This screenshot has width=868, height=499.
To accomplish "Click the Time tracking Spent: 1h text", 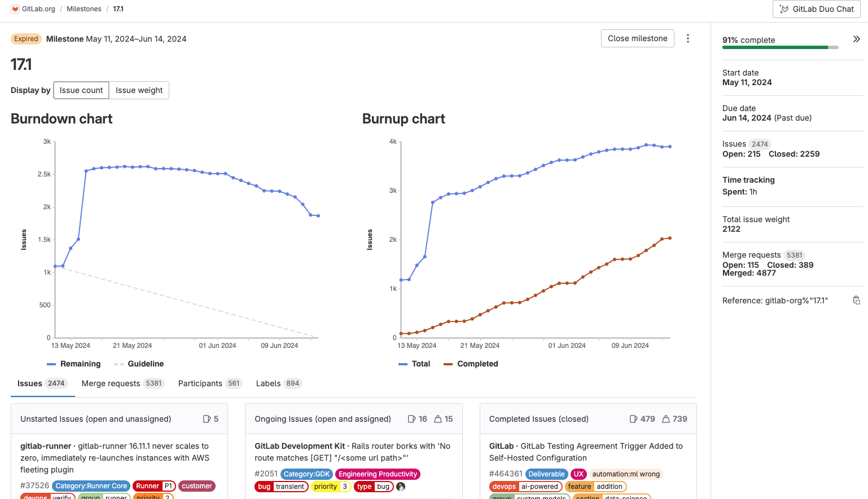I will point(740,192).
